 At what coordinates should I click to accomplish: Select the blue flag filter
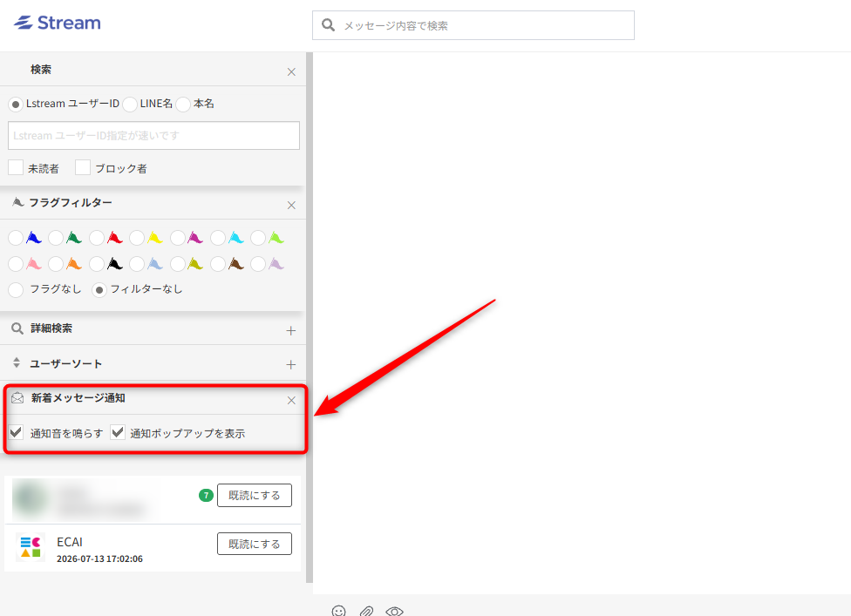click(x=16, y=238)
